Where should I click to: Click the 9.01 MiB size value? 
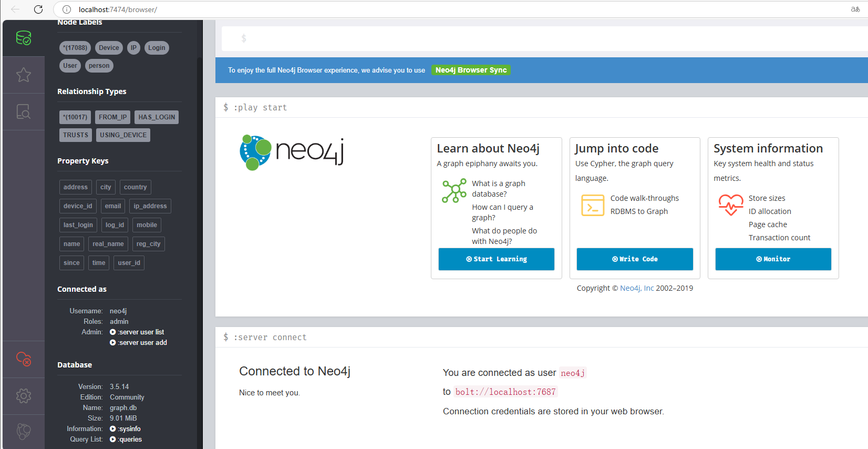pos(123,419)
